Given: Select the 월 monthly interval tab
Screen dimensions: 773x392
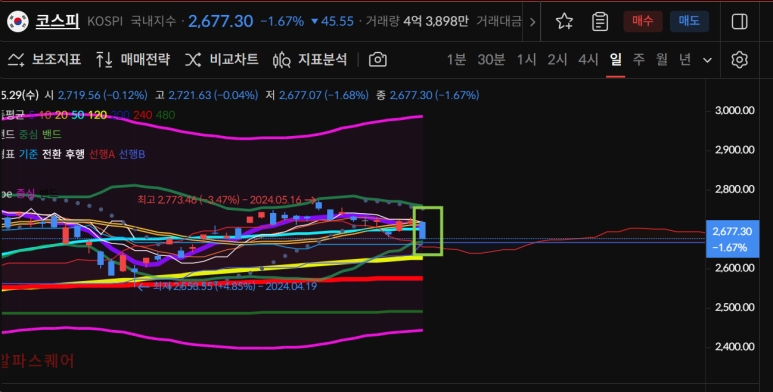Looking at the screenshot, I should click(x=662, y=60).
